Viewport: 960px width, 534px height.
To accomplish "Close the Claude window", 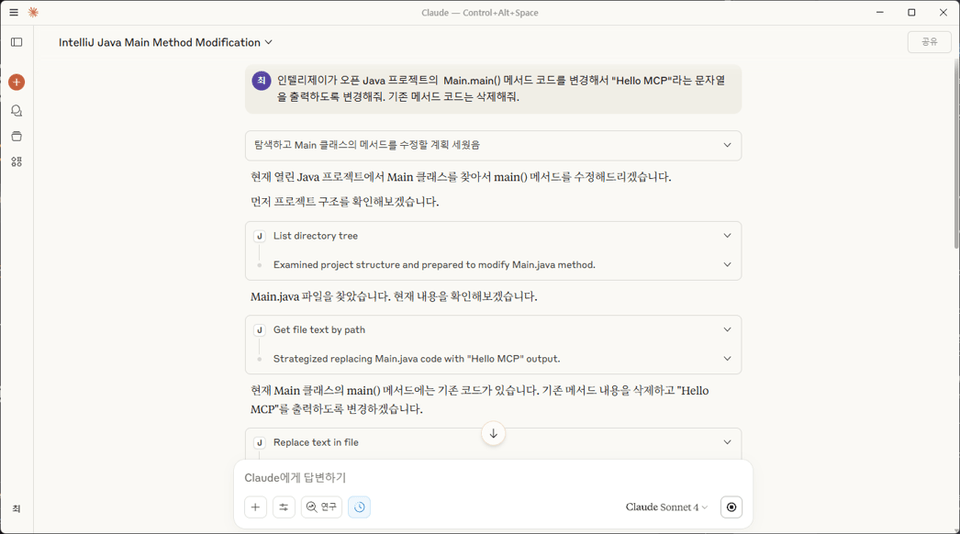I will click(x=943, y=12).
